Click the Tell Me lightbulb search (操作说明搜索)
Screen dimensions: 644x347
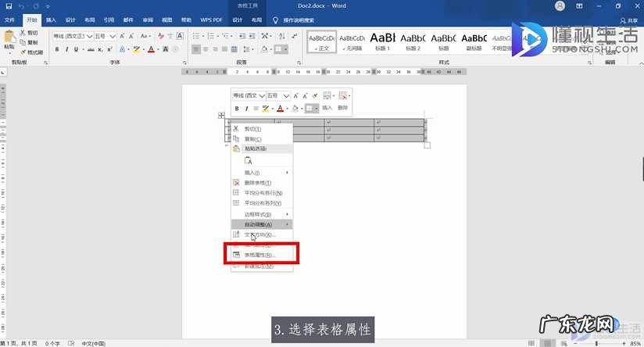[x=294, y=20]
